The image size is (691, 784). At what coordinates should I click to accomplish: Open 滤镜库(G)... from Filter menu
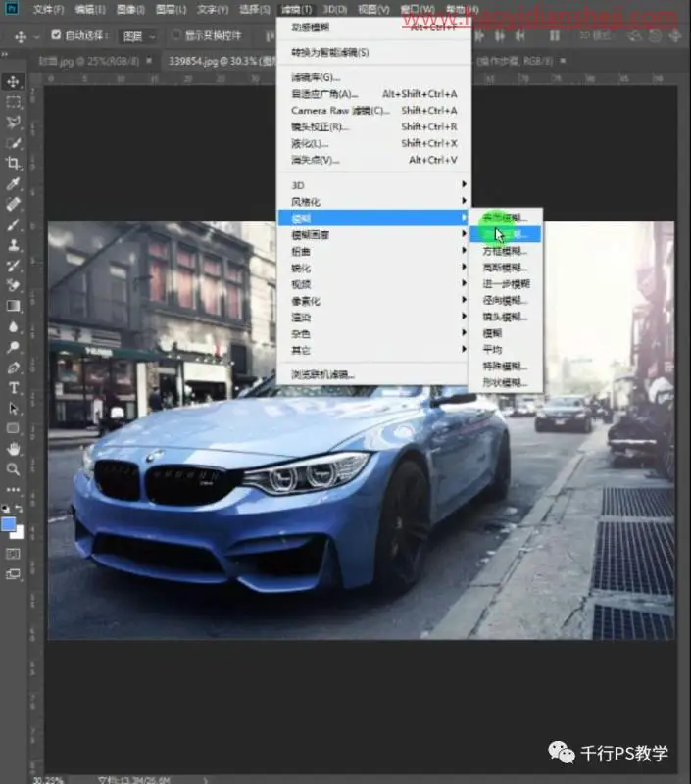coord(373,77)
